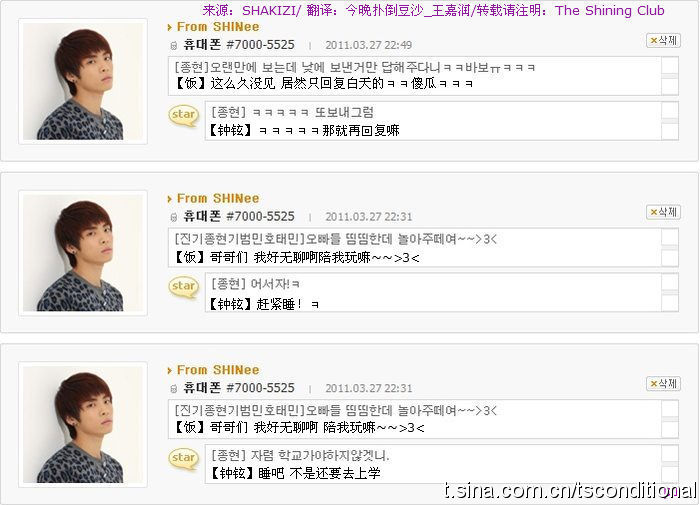
Task: Click the delete (삭제) button on second message
Action: [663, 212]
